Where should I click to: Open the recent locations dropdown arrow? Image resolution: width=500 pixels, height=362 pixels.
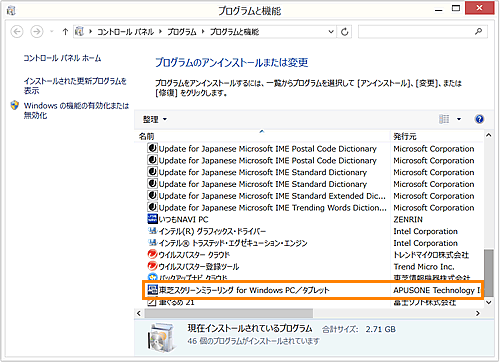click(51, 32)
